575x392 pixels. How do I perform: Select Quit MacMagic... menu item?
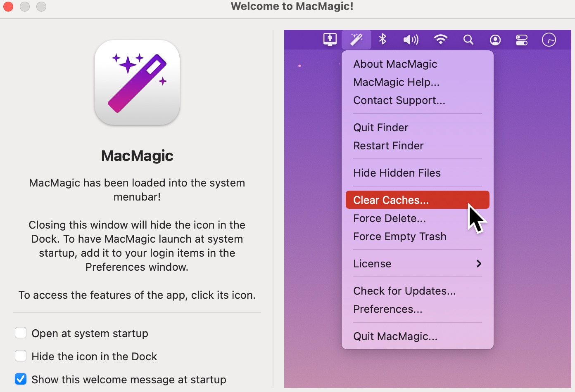(x=418, y=336)
